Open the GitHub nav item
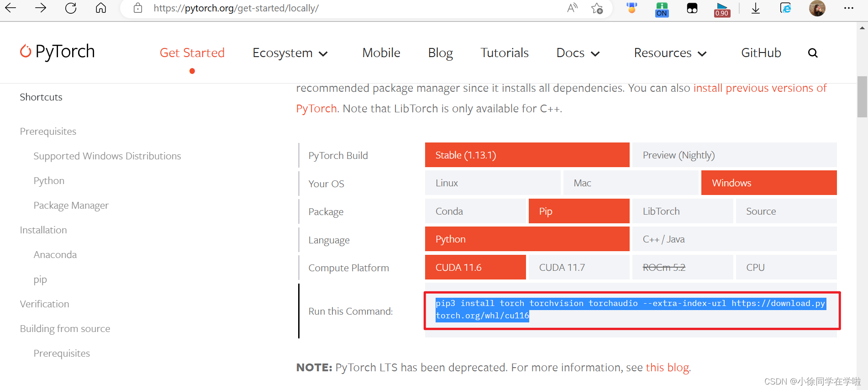 point(761,53)
